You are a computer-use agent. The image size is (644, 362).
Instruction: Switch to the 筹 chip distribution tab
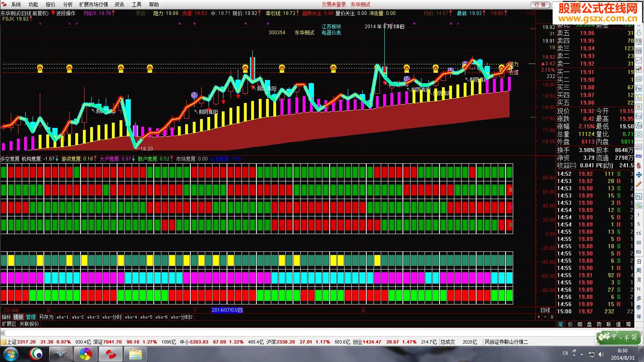pos(628,324)
